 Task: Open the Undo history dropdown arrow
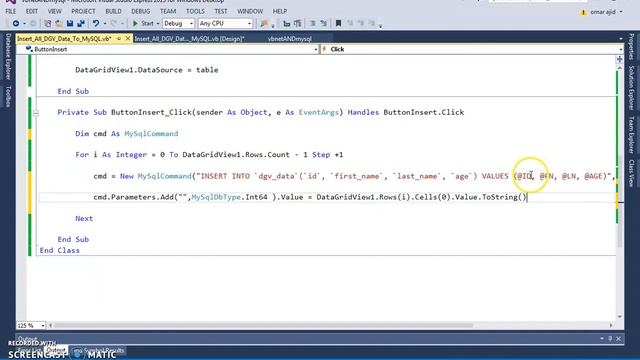(x=104, y=24)
